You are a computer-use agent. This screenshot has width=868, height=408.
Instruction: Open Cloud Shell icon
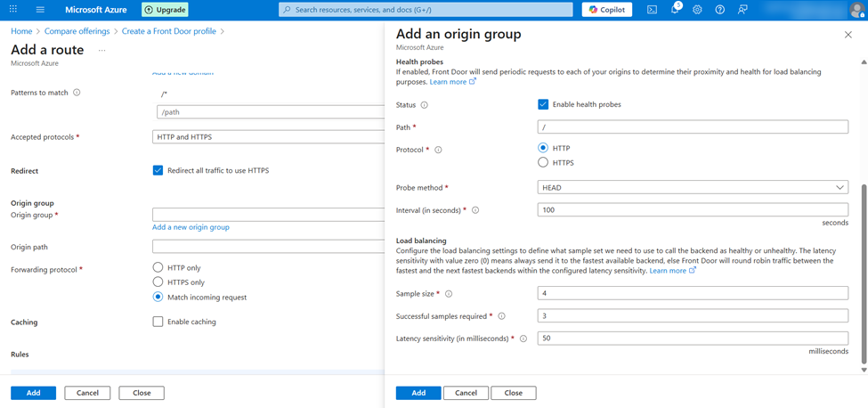[x=653, y=10]
